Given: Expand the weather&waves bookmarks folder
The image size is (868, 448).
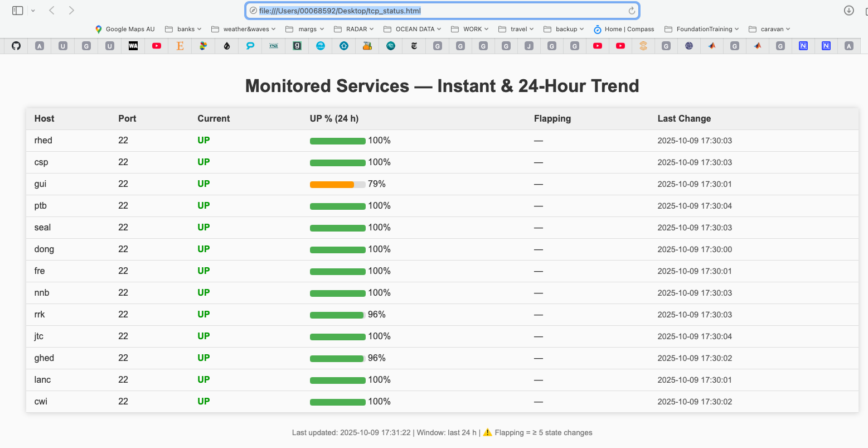Looking at the screenshot, I should 244,29.
